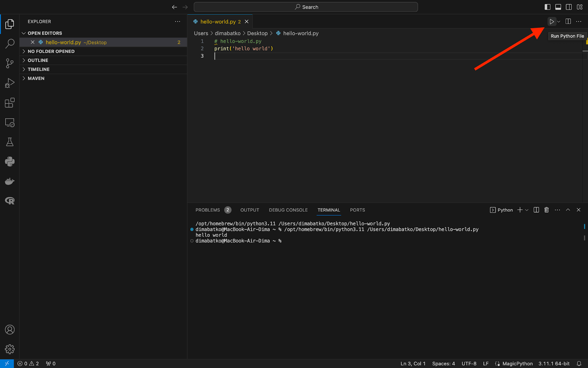This screenshot has width=588, height=368.
Task: Open terminal panel More Actions menu
Action: [x=557, y=210]
